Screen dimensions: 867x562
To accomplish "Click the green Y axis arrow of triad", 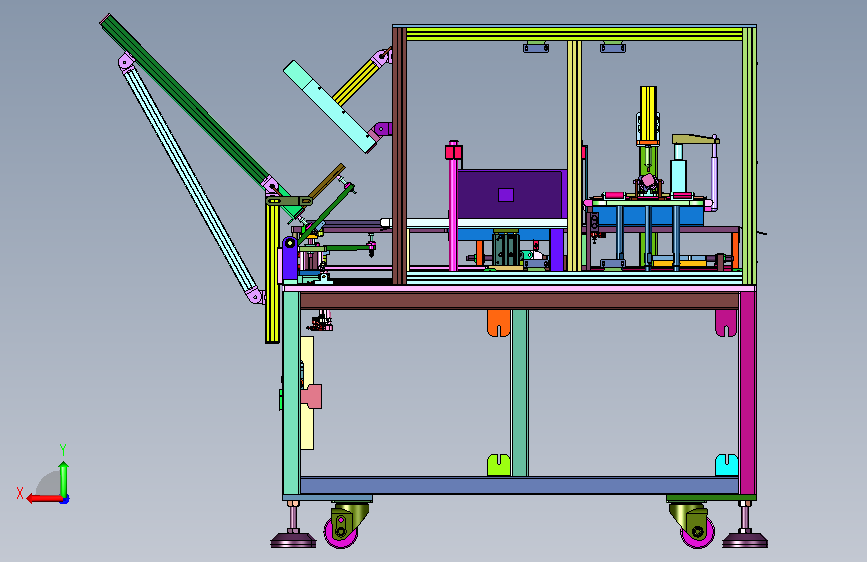I will (x=64, y=479).
